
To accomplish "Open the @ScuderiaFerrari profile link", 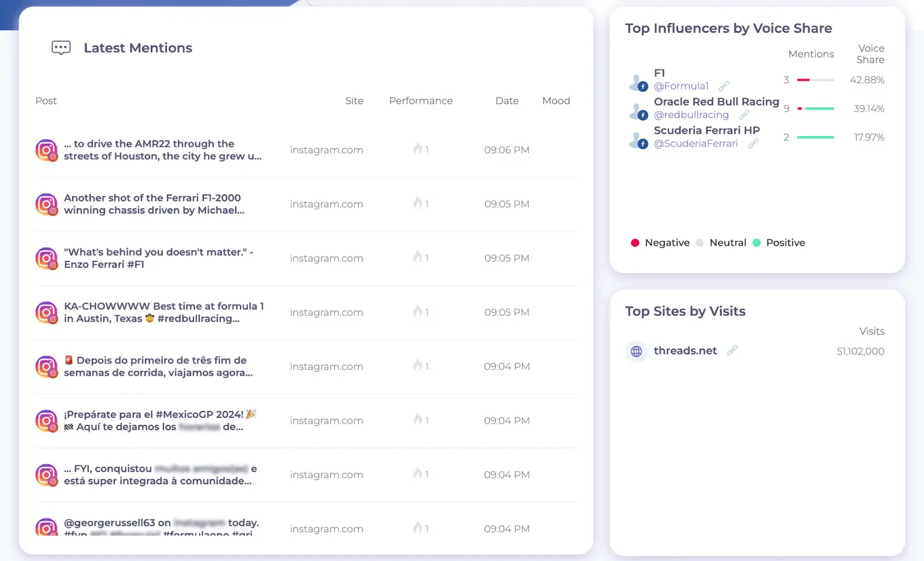I will click(x=695, y=143).
